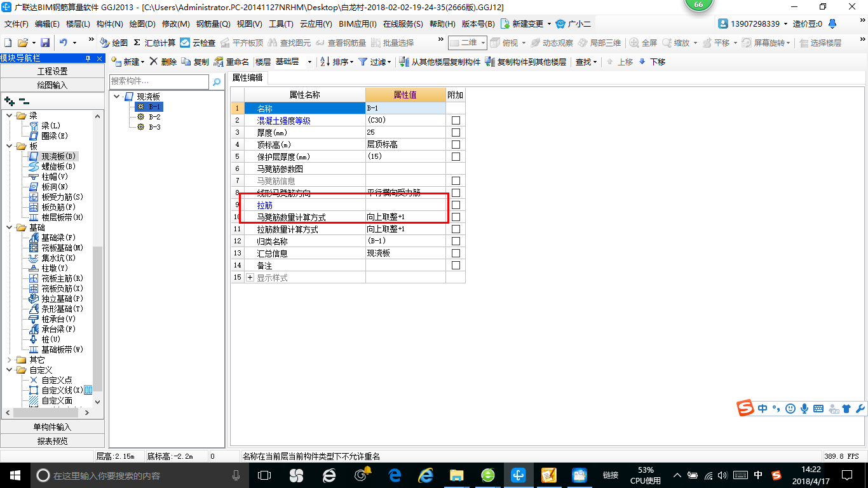Collapse the 基础 folder

pos(9,227)
